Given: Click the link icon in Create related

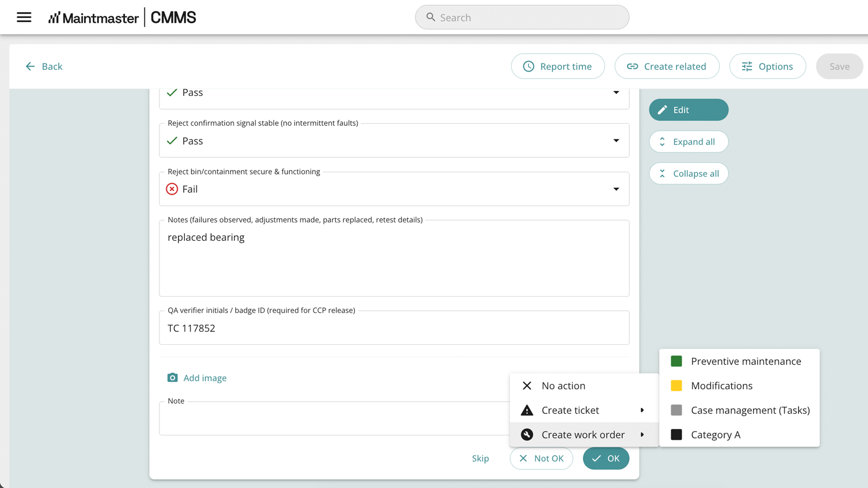Looking at the screenshot, I should (633, 66).
